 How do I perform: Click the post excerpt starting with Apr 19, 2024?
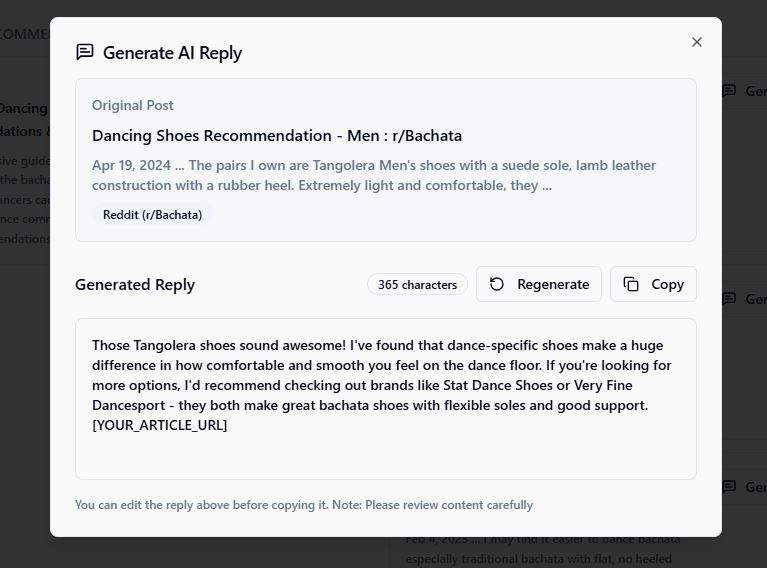(374, 175)
